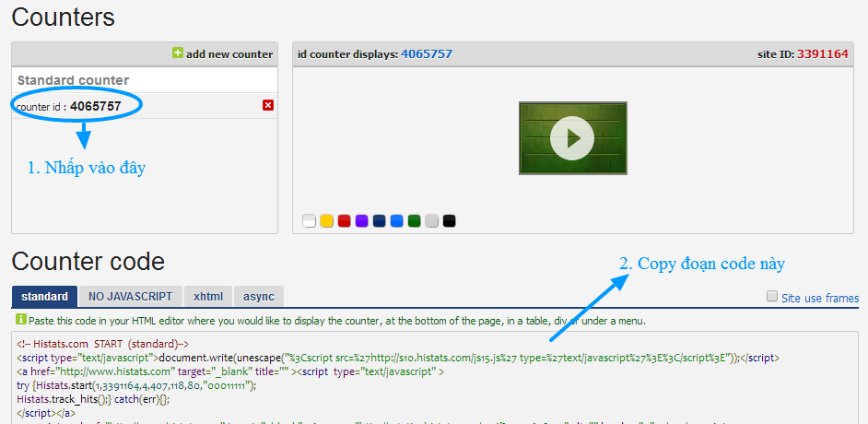Click the green info icon above the code
This screenshot has width=868, height=424.
21,320
